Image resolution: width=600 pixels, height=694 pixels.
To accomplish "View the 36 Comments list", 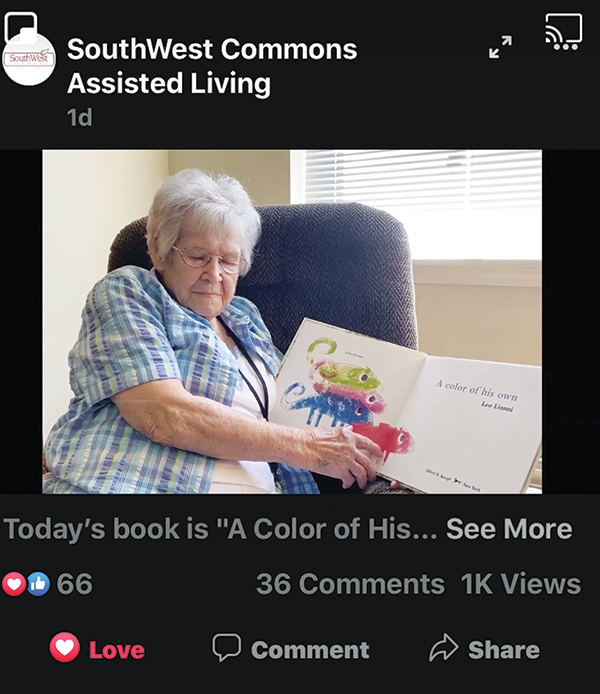I will click(350, 584).
